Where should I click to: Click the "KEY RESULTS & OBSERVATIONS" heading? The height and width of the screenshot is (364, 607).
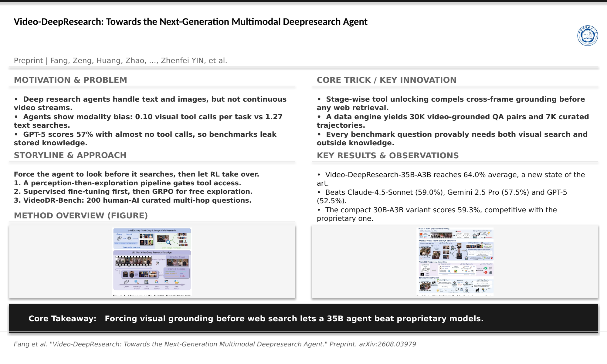[388, 156]
